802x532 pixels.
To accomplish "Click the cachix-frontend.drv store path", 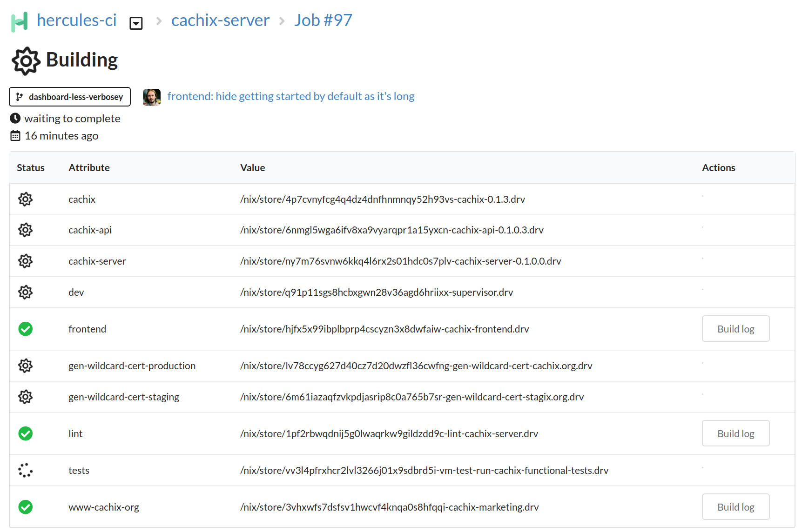I will [384, 329].
